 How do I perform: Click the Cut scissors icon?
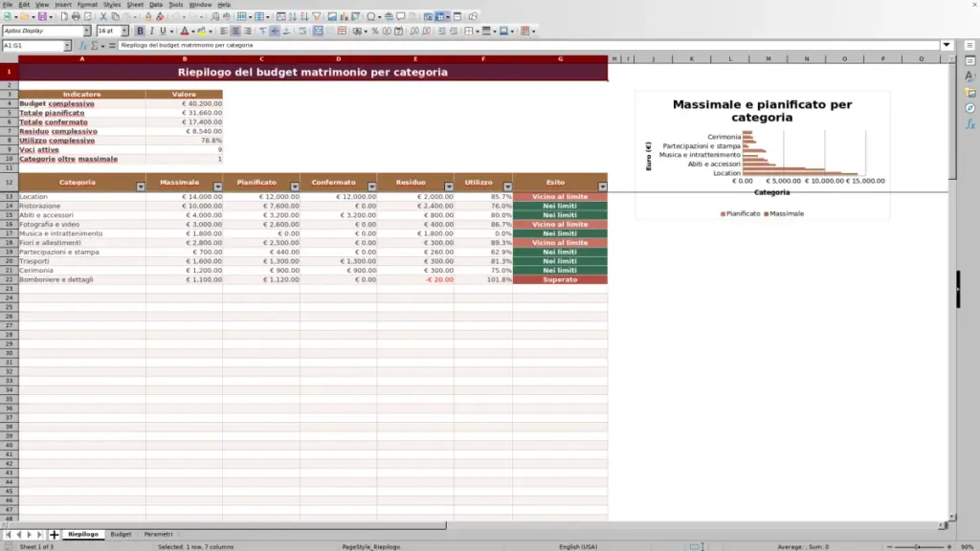tap(103, 17)
